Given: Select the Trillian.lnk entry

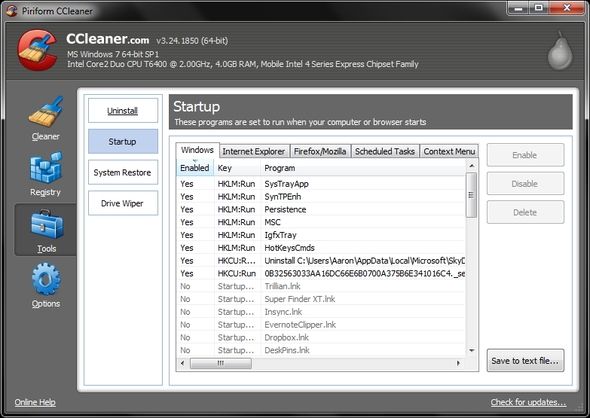Looking at the screenshot, I should coord(321,286).
